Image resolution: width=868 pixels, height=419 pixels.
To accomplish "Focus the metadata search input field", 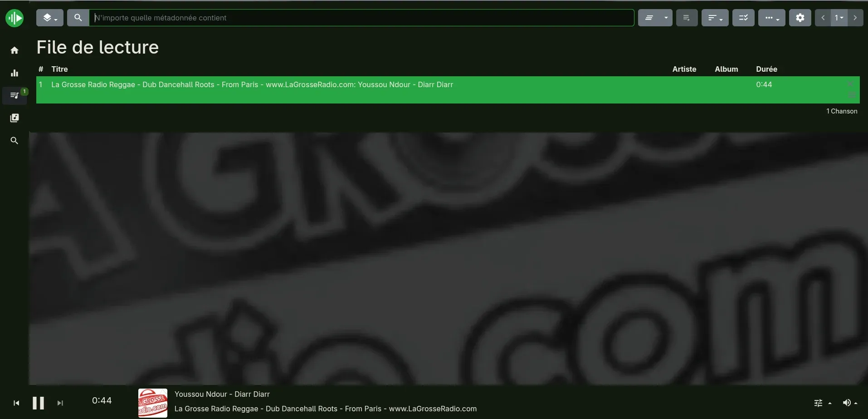I will pyautogui.click(x=361, y=18).
